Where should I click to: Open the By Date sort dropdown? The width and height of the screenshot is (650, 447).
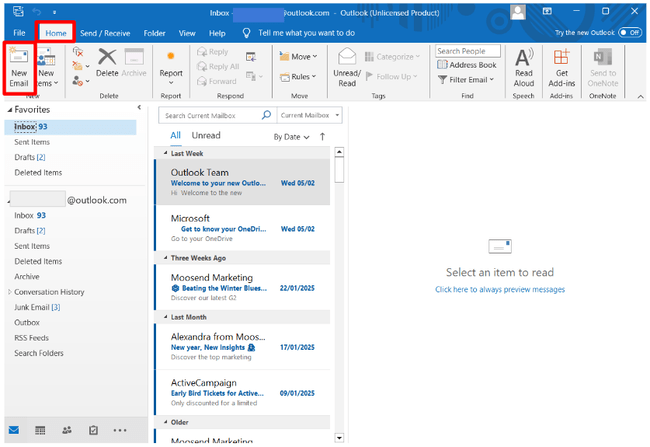[291, 137]
